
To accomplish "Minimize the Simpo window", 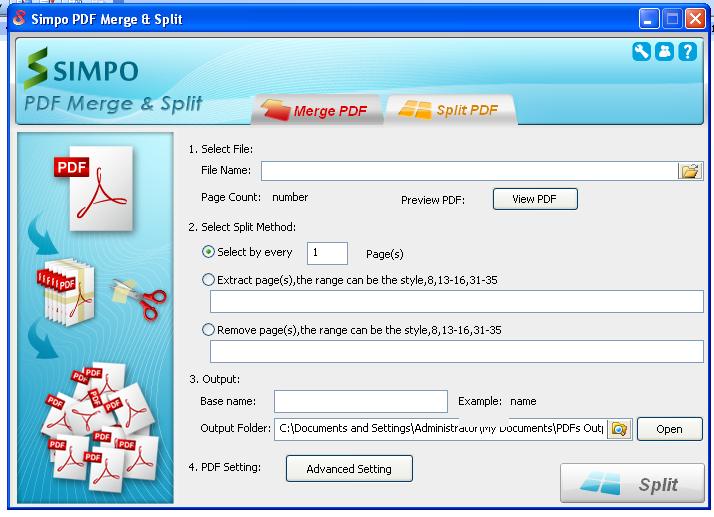I will click(x=649, y=19).
